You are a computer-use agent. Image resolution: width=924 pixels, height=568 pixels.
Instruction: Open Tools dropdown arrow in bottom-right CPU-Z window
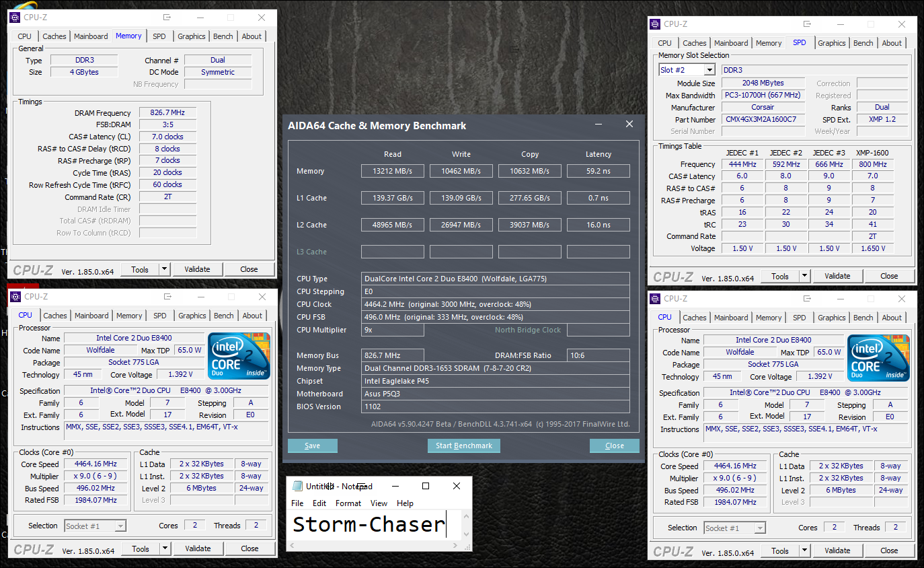[804, 551]
